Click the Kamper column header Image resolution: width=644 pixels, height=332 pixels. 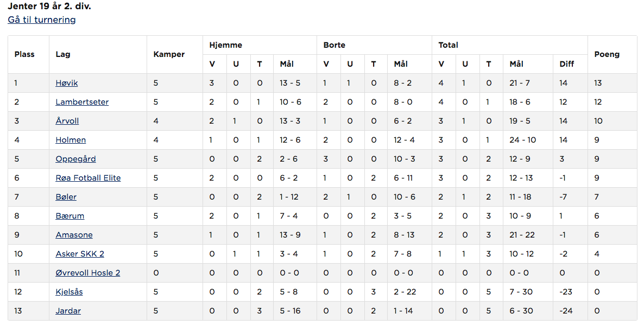click(169, 54)
